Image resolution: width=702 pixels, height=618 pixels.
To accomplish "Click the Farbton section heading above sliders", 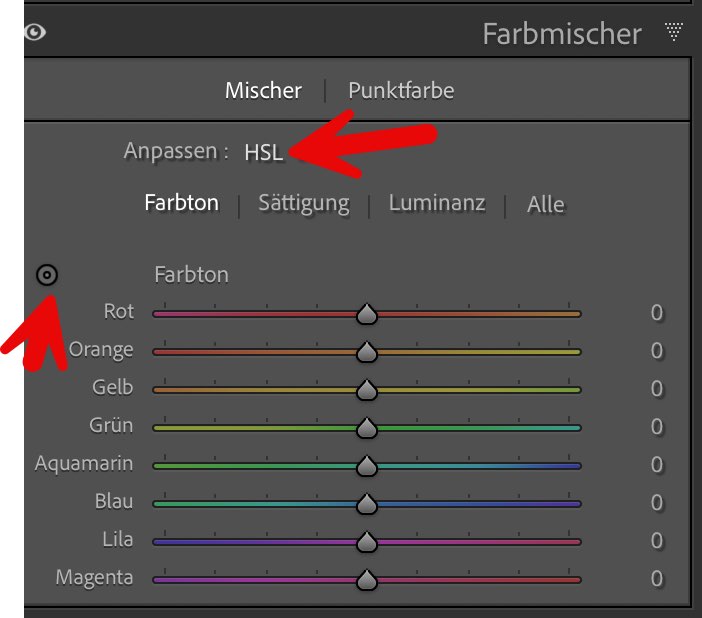I will point(192,275).
